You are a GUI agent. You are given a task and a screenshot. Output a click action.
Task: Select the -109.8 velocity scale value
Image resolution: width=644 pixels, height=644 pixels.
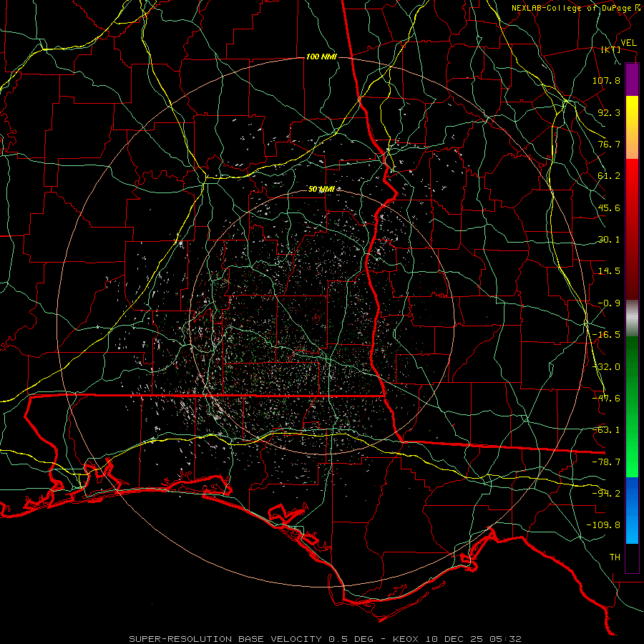tap(603, 525)
